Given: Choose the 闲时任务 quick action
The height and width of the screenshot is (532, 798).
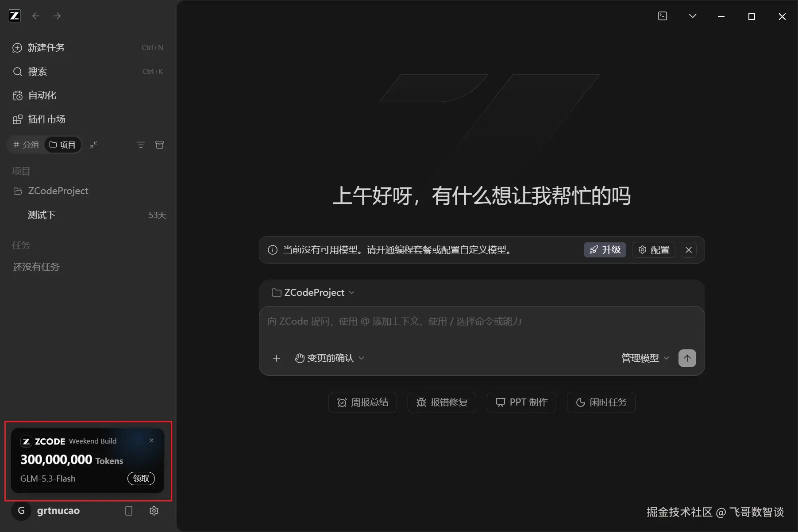Looking at the screenshot, I should 601,402.
